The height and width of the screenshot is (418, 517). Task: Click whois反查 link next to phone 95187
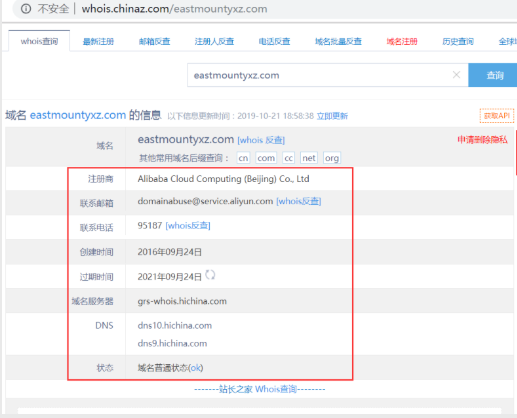click(188, 226)
